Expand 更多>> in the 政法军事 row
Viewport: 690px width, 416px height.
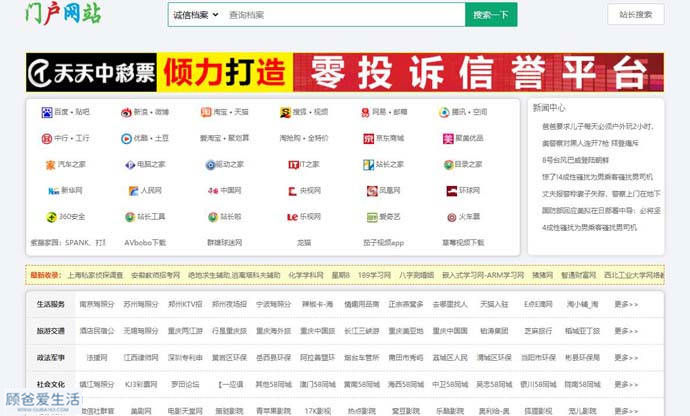[x=626, y=358]
